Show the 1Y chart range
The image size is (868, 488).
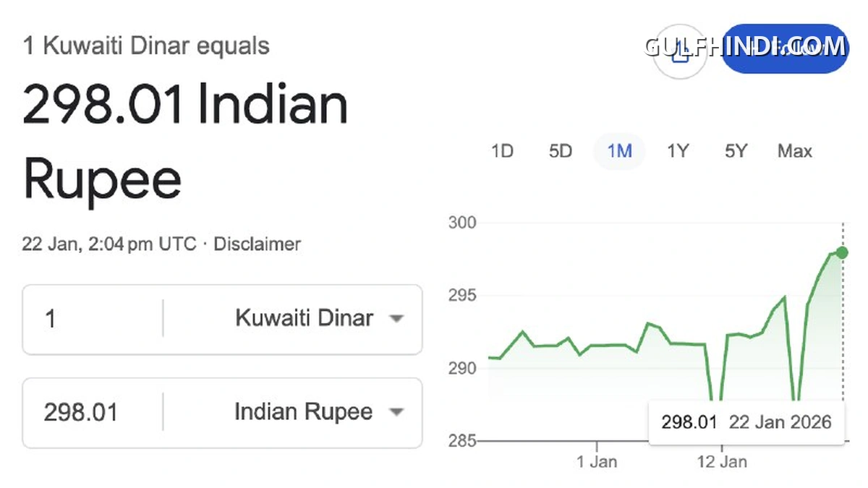tap(678, 151)
